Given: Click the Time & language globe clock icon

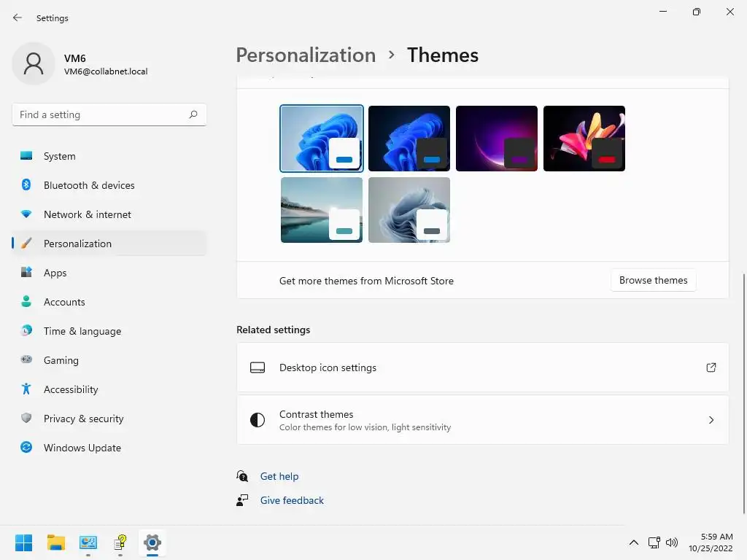Looking at the screenshot, I should point(26,330).
